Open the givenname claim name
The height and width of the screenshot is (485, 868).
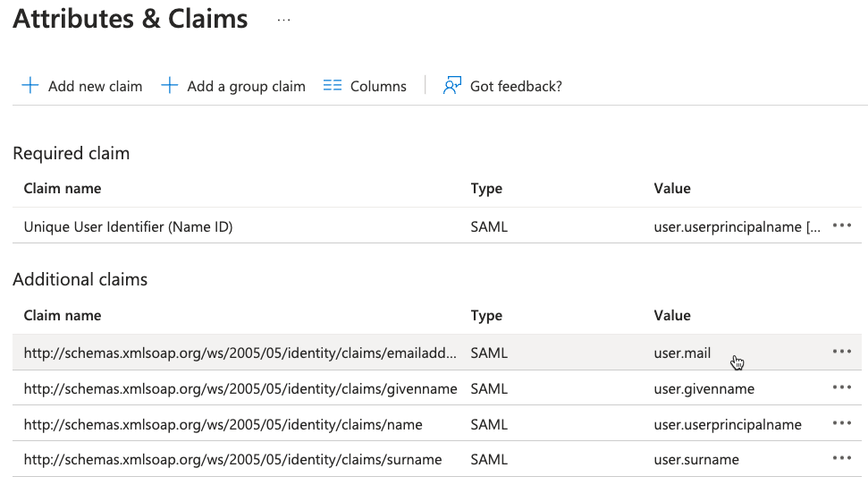(240, 388)
